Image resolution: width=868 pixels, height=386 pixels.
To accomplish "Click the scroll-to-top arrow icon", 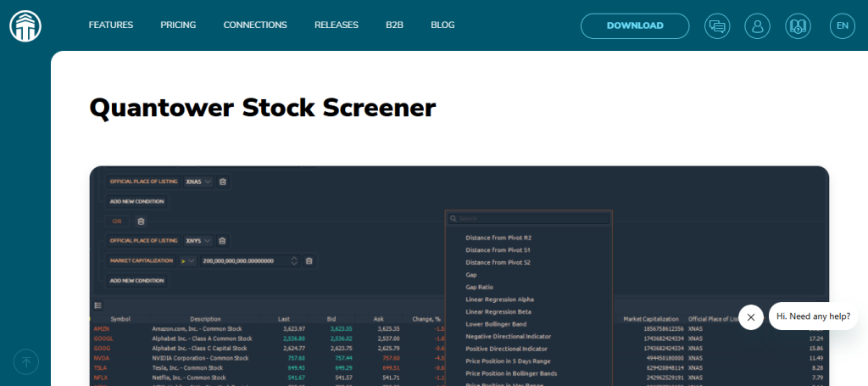I will coord(26,362).
